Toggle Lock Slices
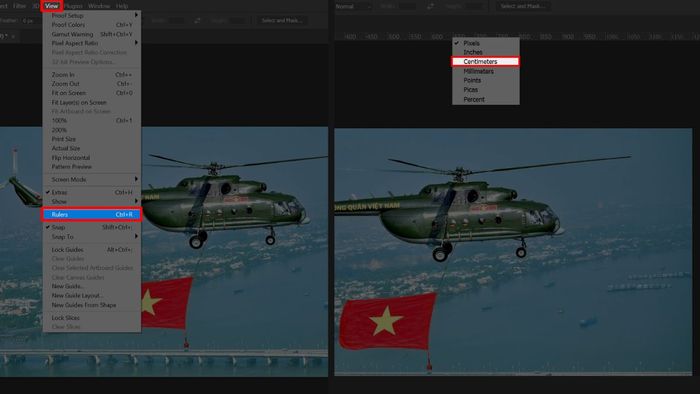Viewport: 700px width, 394px height. click(x=92, y=318)
